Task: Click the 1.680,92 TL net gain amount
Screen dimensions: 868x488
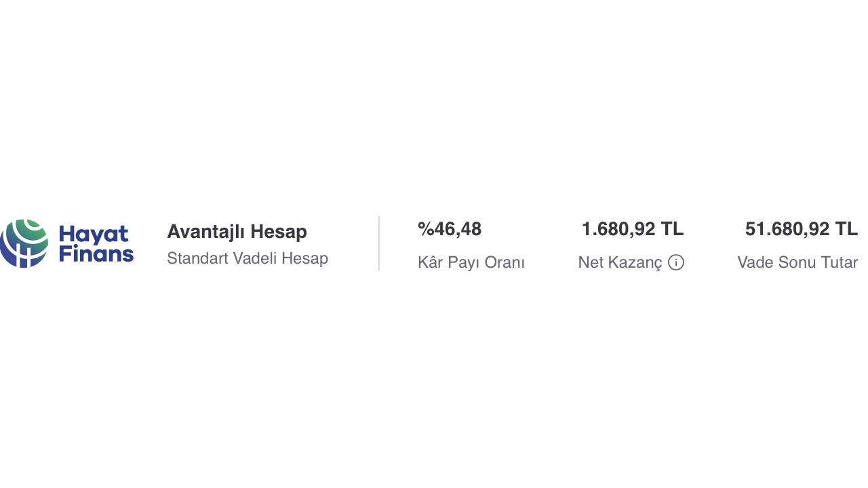Action: pyautogui.click(x=633, y=229)
